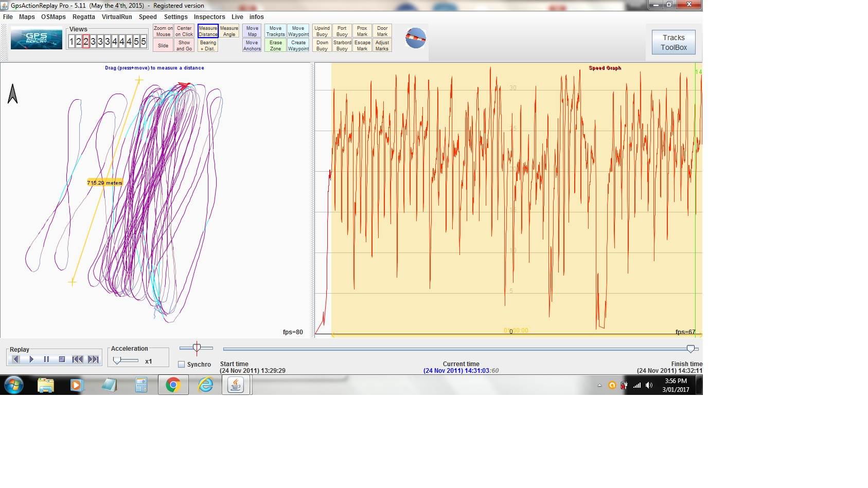Toggle the Zoom on Mouse mode
The height and width of the screenshot is (488, 868).
pyautogui.click(x=163, y=31)
